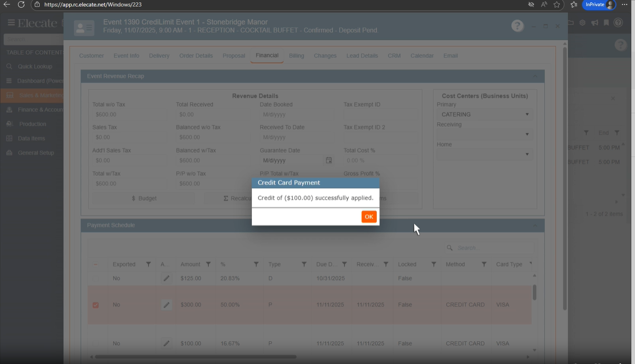The image size is (635, 364).
Task: Open the Exported column filter icon
Action: click(149, 264)
